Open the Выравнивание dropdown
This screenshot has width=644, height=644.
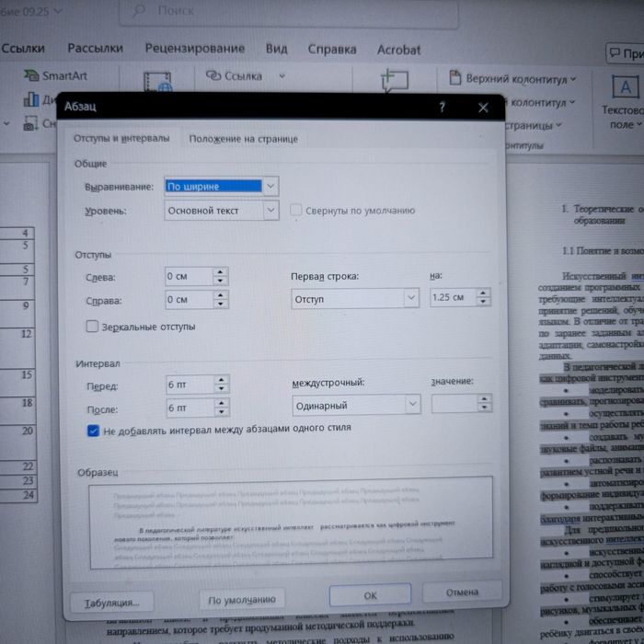coord(270,186)
